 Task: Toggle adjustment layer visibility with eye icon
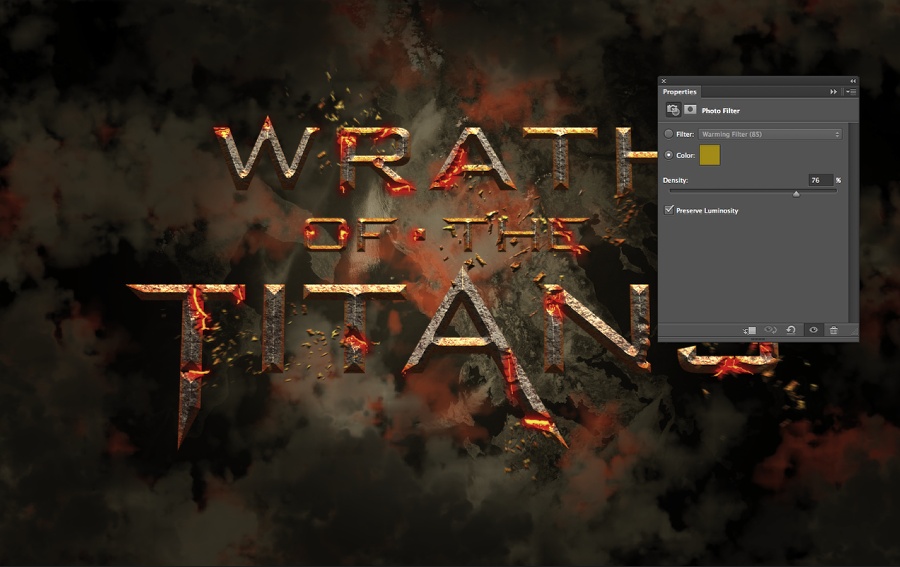[813, 330]
